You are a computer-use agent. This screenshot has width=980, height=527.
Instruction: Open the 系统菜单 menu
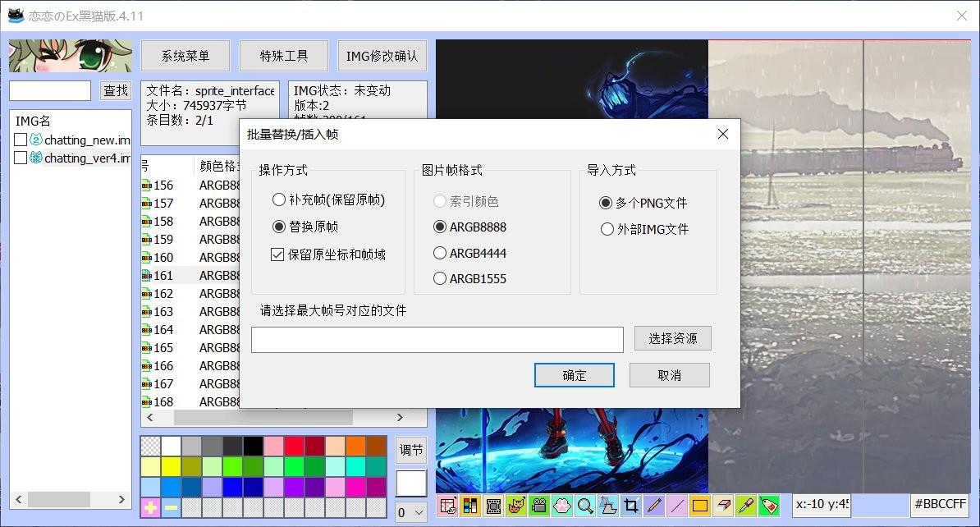click(185, 56)
